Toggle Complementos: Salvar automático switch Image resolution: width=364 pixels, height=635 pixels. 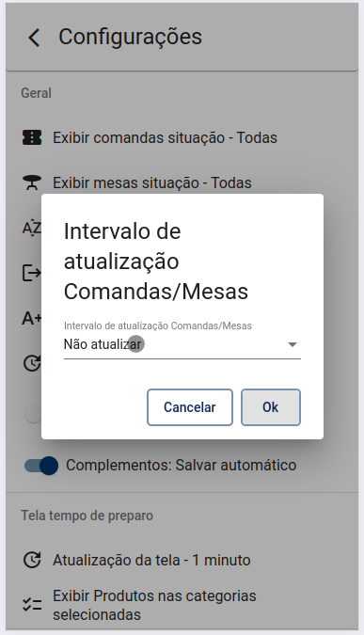(40, 466)
